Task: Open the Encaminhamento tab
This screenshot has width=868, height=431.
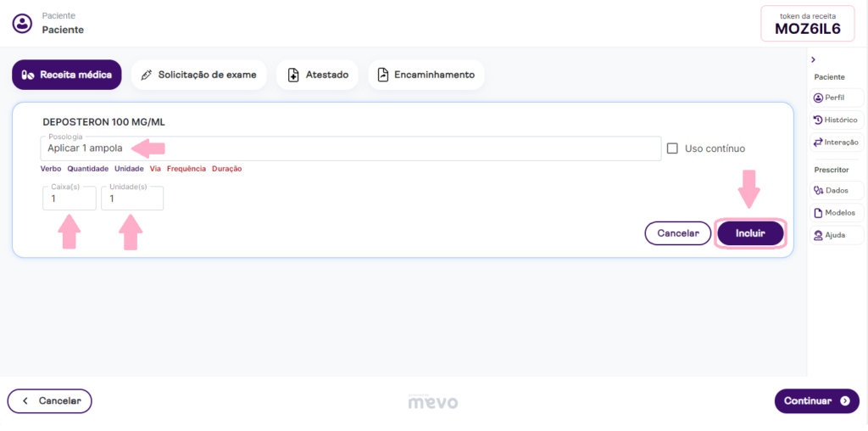Action: (x=426, y=75)
